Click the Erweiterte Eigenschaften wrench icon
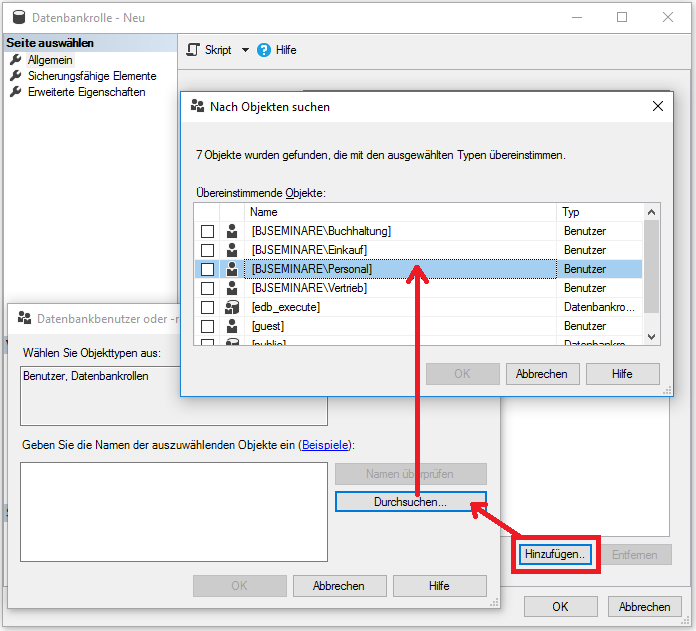Viewport: 696px width, 631px height. 16,92
